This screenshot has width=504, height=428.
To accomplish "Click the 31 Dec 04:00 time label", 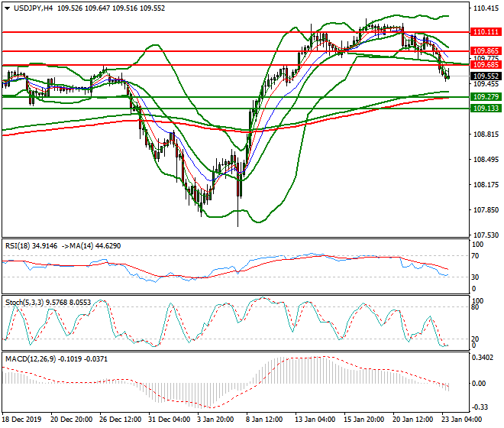I will pos(169,420).
